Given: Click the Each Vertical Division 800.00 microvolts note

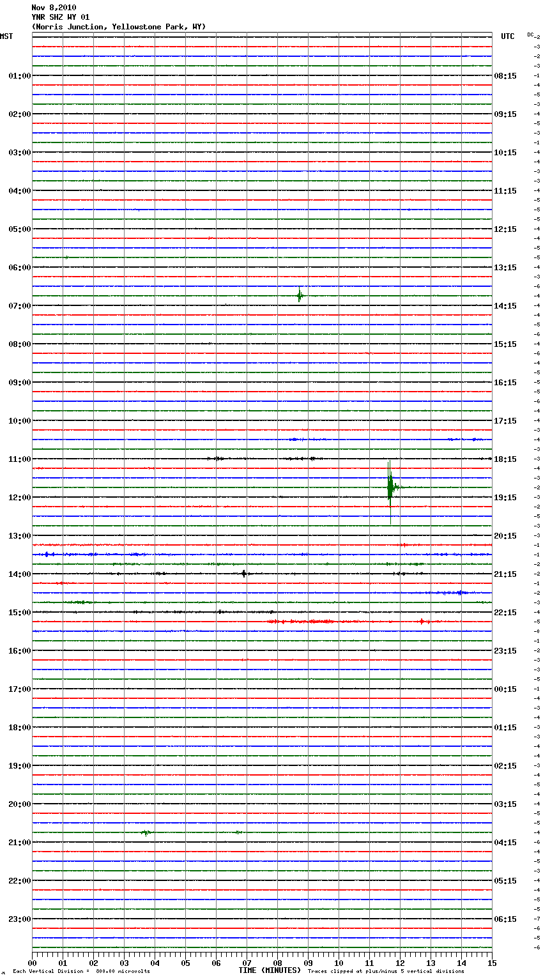Looking at the screenshot, I should 81,972.
